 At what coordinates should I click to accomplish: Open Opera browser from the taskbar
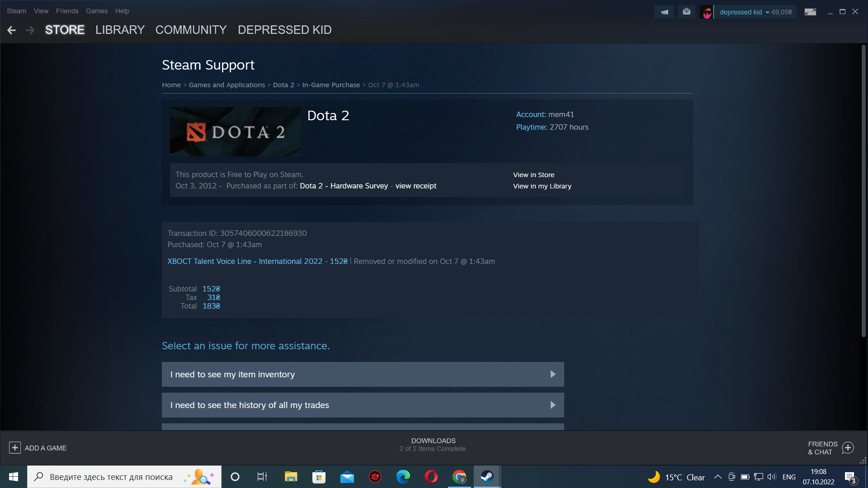click(x=430, y=476)
